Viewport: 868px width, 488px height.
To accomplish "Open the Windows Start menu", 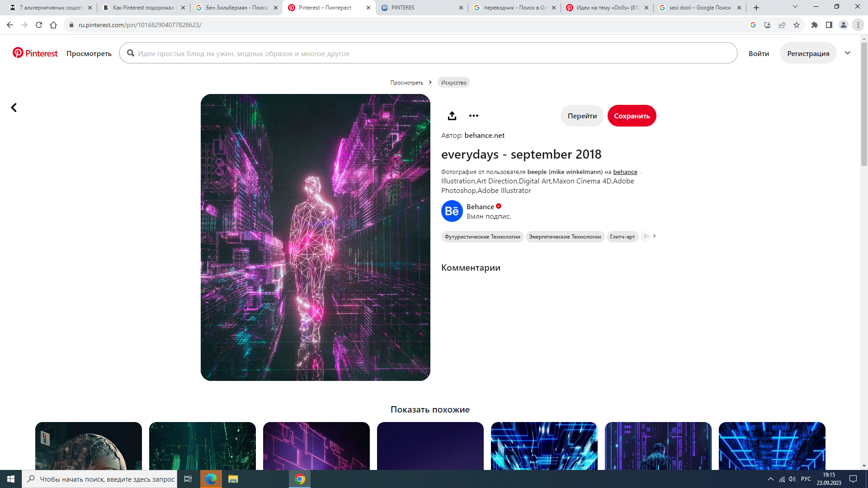I will (11, 479).
